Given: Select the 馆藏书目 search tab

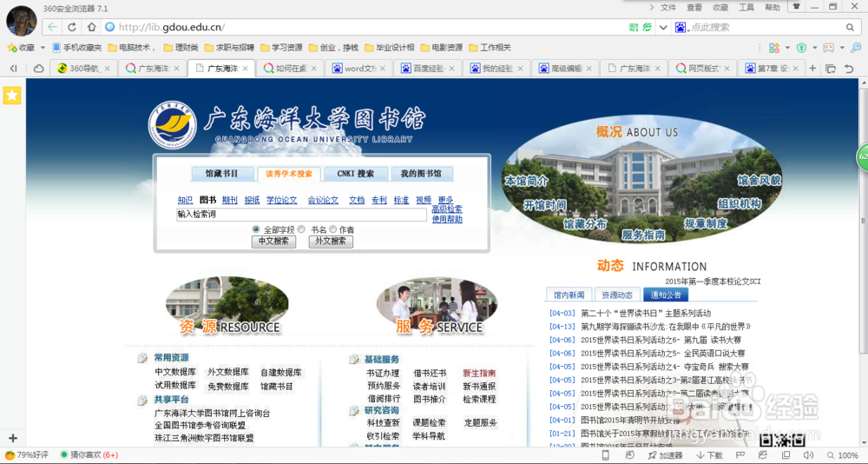Looking at the screenshot, I should (x=222, y=174).
